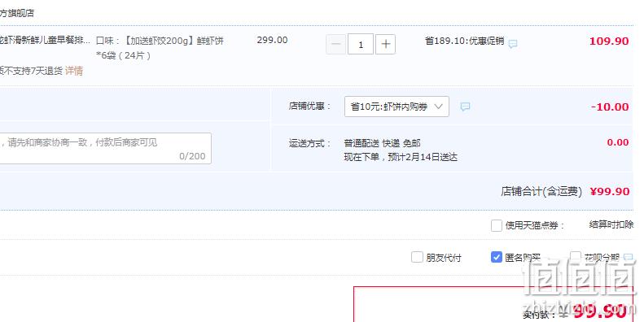Open the info icon beside coupon dropdown
Screen dimensions: 644x322
pos(465,107)
